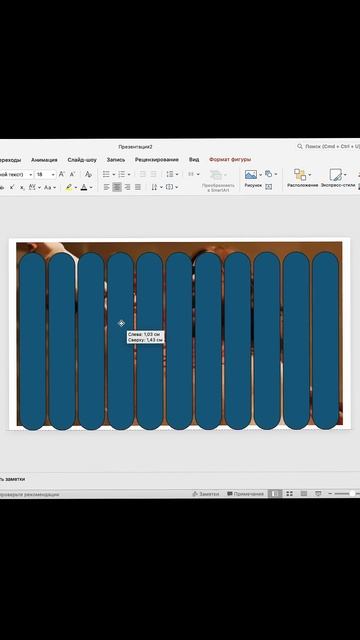Viewport: 360px width, 640px height.
Task: Switch to the Рецензирование tab
Action: 157,160
